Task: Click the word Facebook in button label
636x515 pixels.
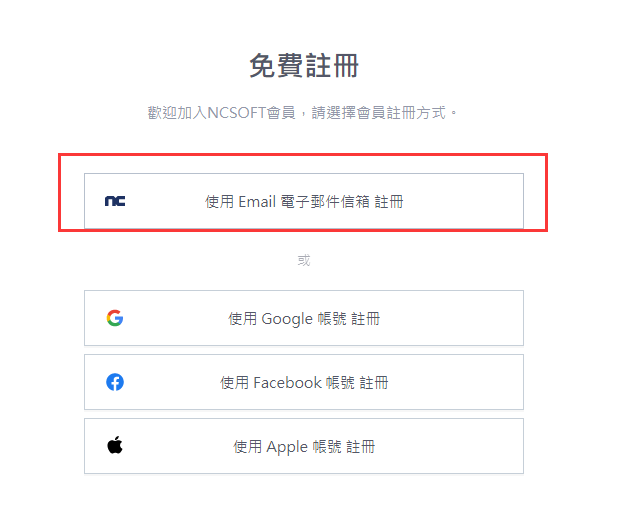Action: (x=288, y=383)
